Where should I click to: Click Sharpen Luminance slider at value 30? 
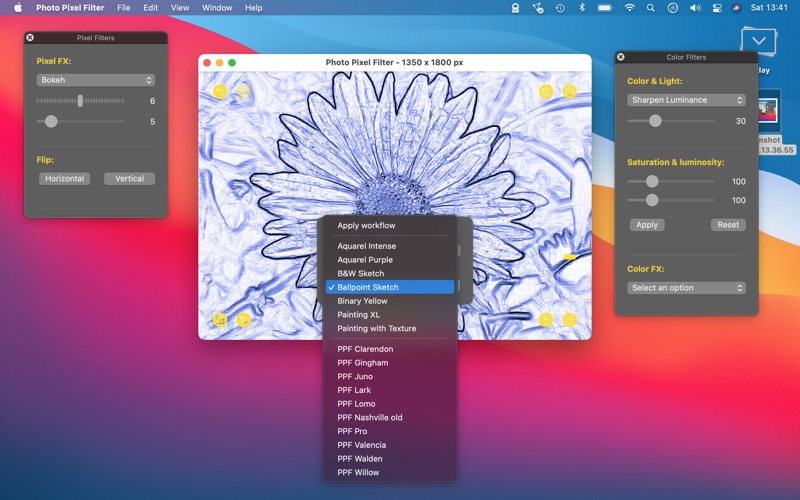pos(671,121)
